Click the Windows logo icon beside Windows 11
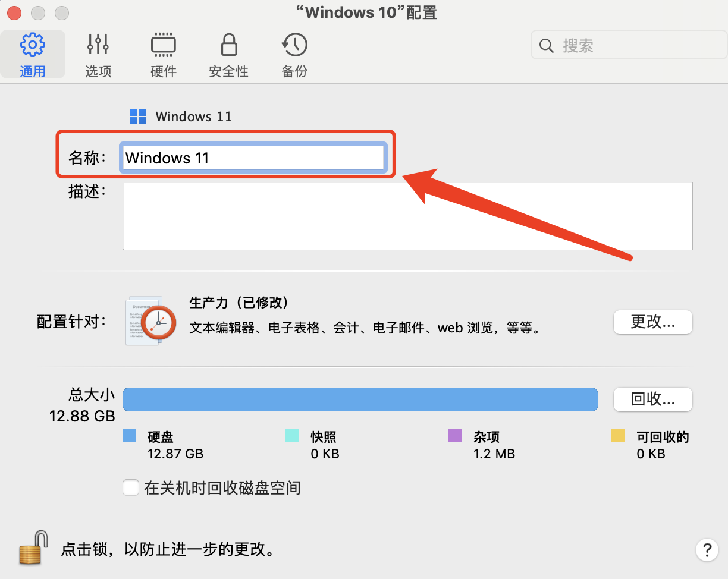The height and width of the screenshot is (579, 728). tap(138, 117)
